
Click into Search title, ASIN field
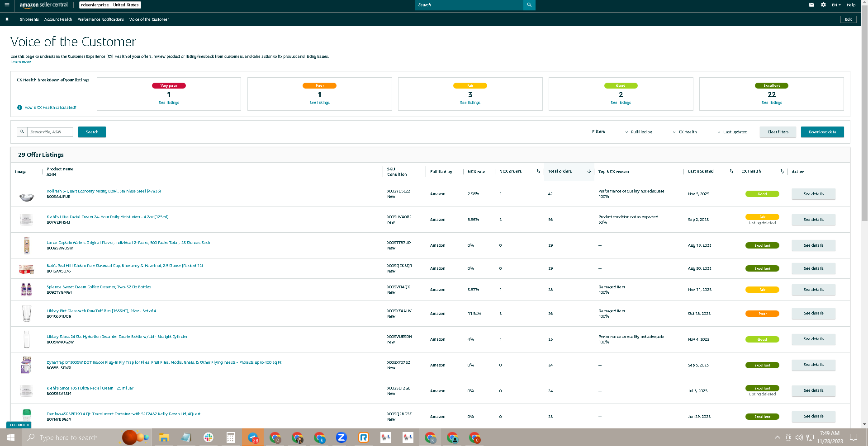[50, 132]
